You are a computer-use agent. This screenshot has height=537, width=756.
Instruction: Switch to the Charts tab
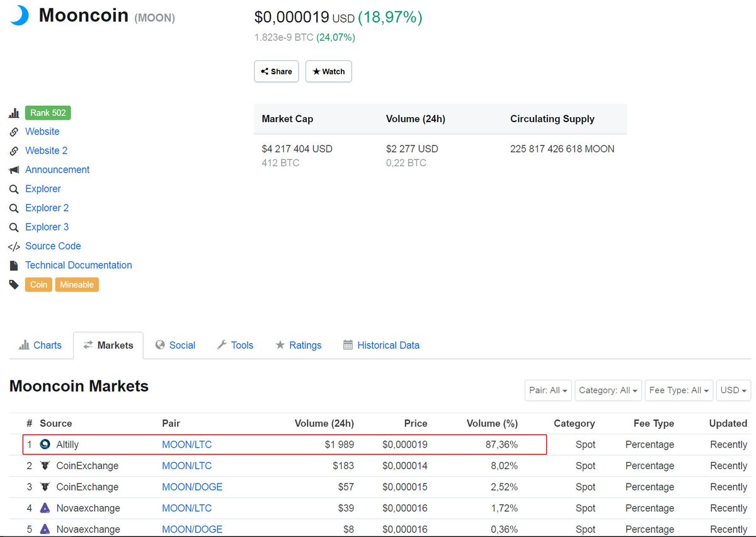point(40,345)
